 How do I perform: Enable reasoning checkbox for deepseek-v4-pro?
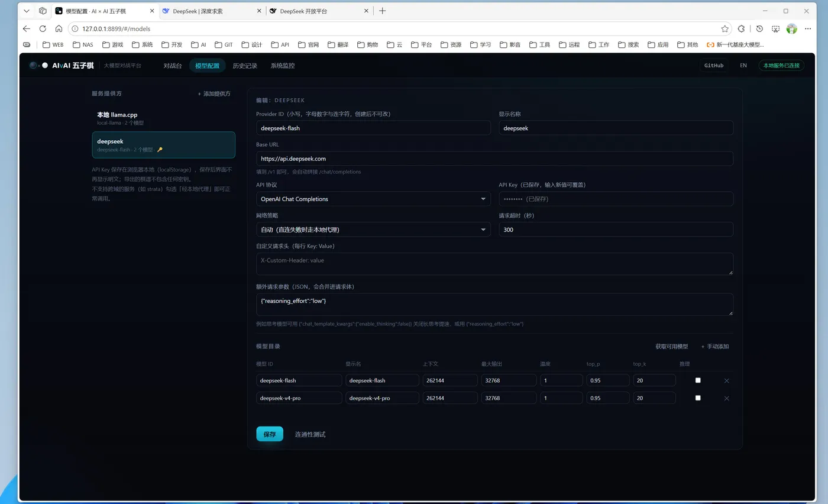(x=698, y=398)
